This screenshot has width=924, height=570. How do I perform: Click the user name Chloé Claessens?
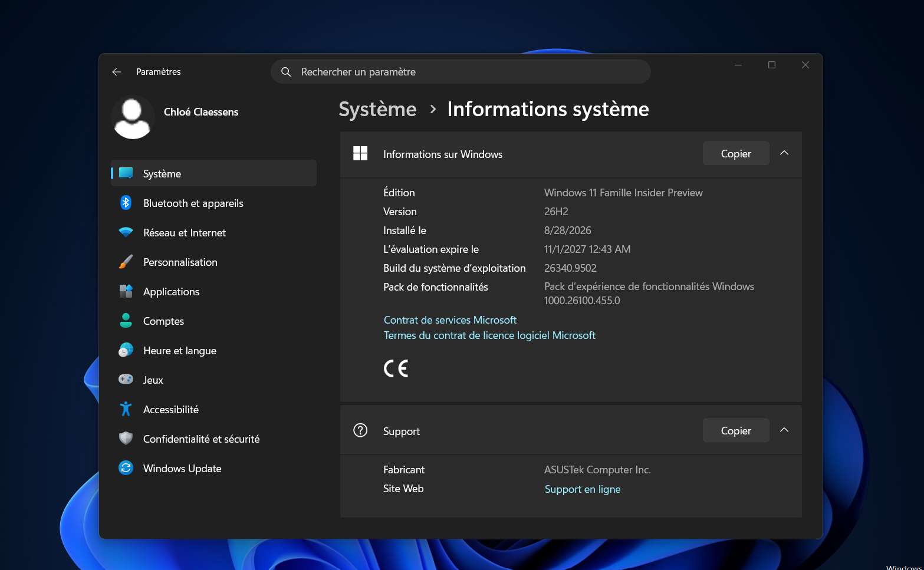(x=201, y=112)
